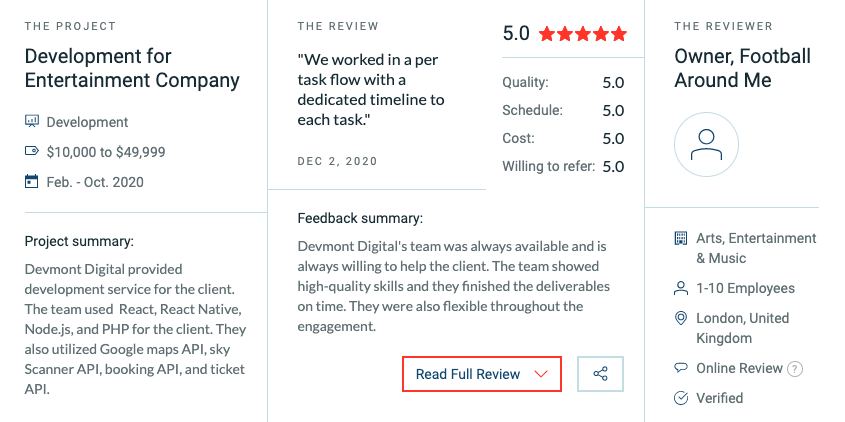Open the Online Review help question mark
The image size is (845, 422).
[x=795, y=369]
